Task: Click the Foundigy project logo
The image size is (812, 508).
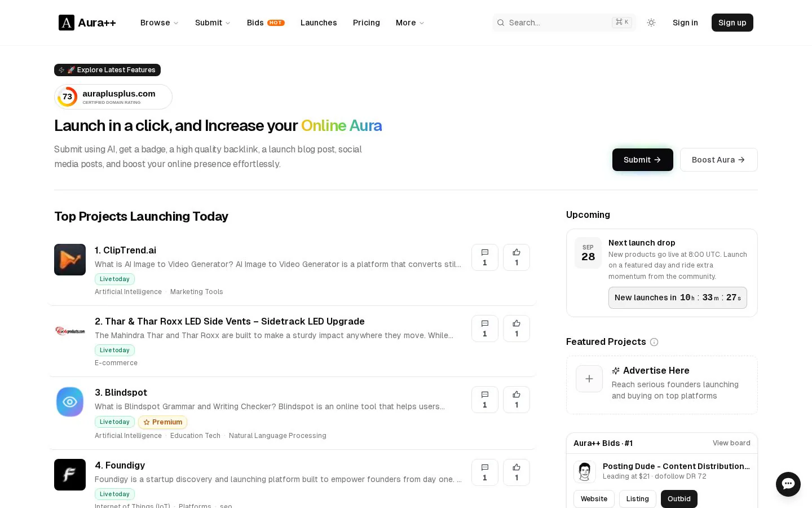Action: 70,475
